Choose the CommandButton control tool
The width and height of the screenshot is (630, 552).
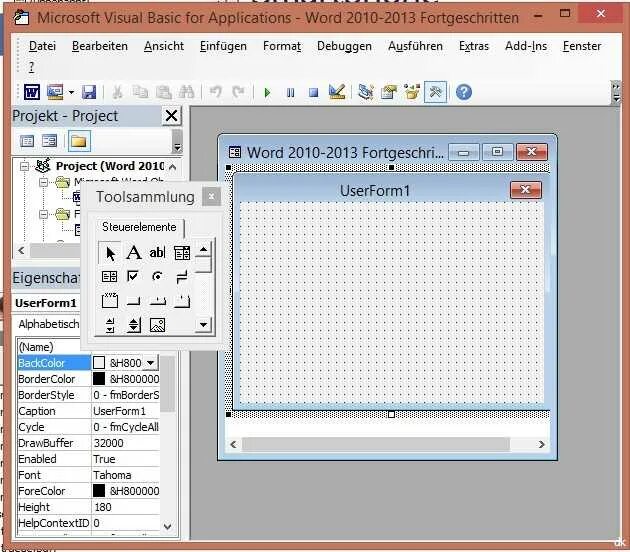pos(133,301)
